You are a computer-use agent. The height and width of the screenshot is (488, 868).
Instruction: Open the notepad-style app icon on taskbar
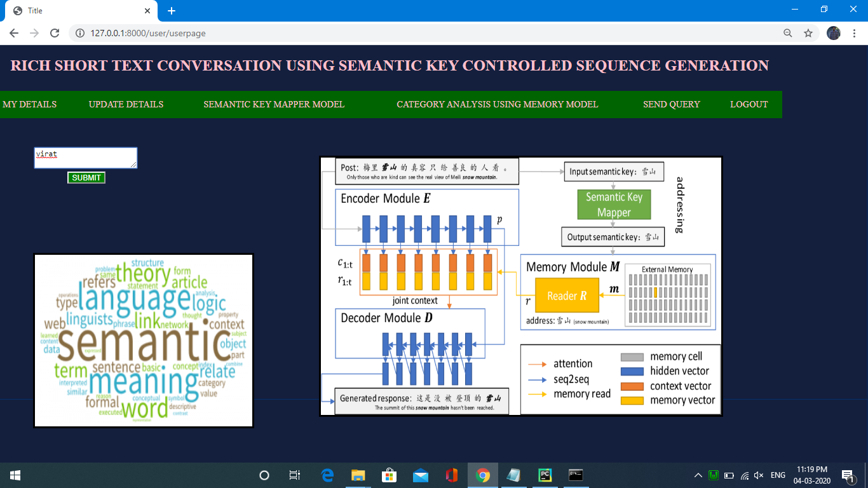(513, 475)
